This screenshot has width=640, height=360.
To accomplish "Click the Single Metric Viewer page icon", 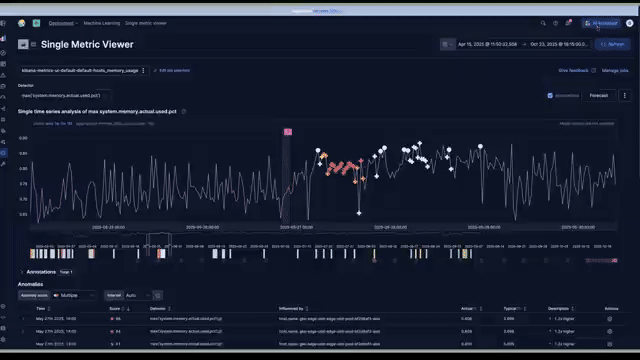I will (23, 44).
